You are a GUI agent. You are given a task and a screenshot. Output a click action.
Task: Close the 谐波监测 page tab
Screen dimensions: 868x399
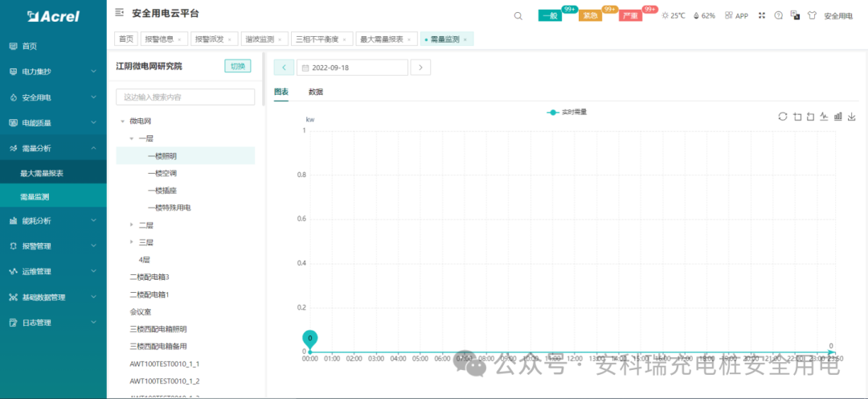pos(280,40)
